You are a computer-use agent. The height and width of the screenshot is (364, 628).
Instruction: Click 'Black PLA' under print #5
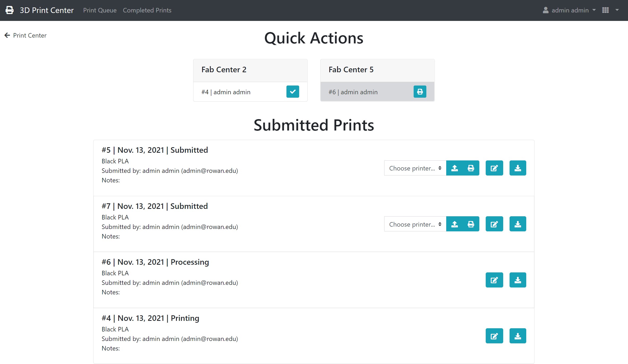[x=115, y=161]
